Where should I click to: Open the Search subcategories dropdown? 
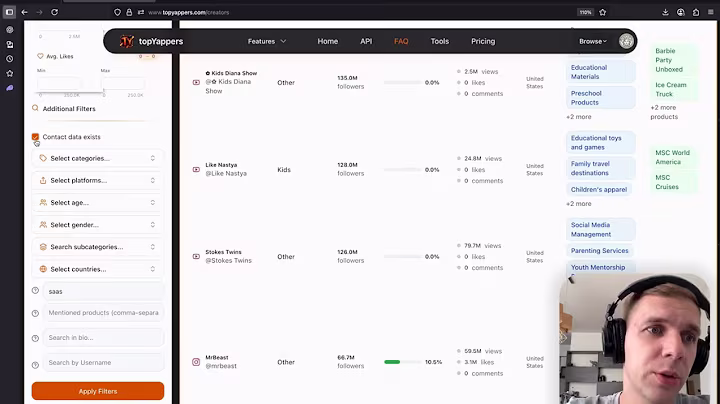pyautogui.click(x=98, y=247)
